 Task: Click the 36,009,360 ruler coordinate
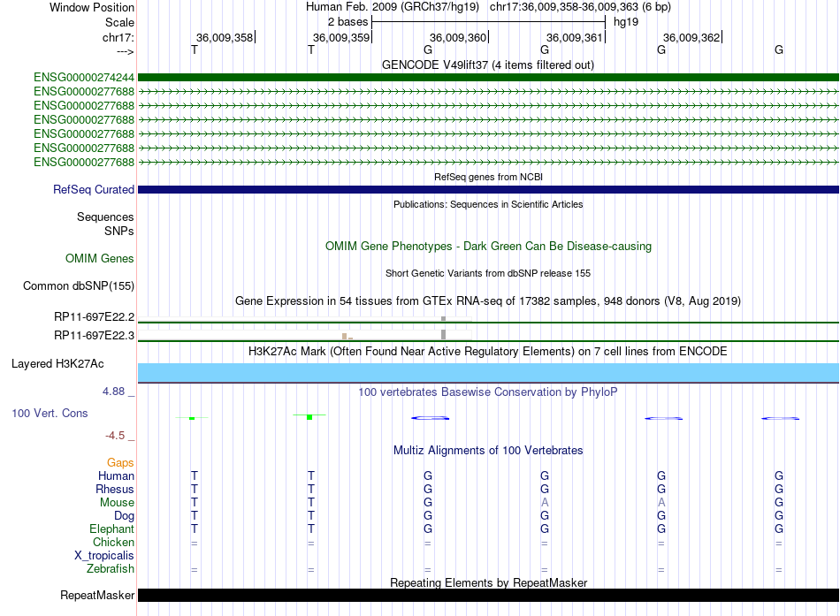point(458,37)
